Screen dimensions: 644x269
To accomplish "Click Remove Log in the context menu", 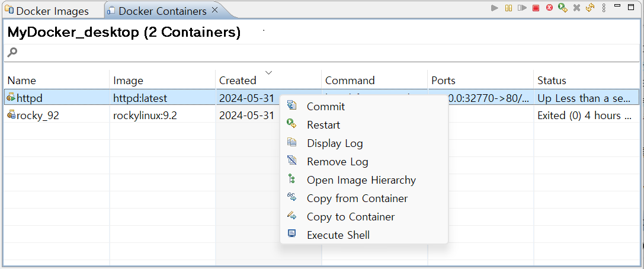I will tap(337, 162).
